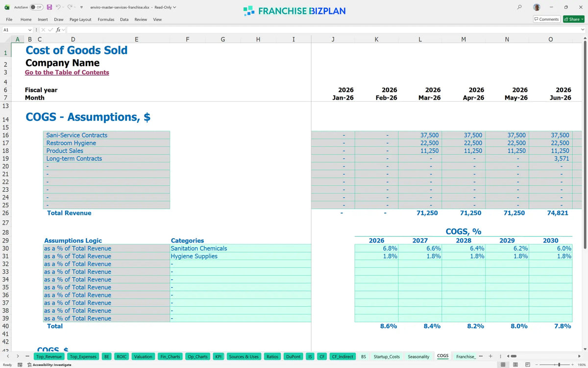The image size is (588, 368).
Task: Open the Search magnifier in title bar
Action: pos(519,7)
